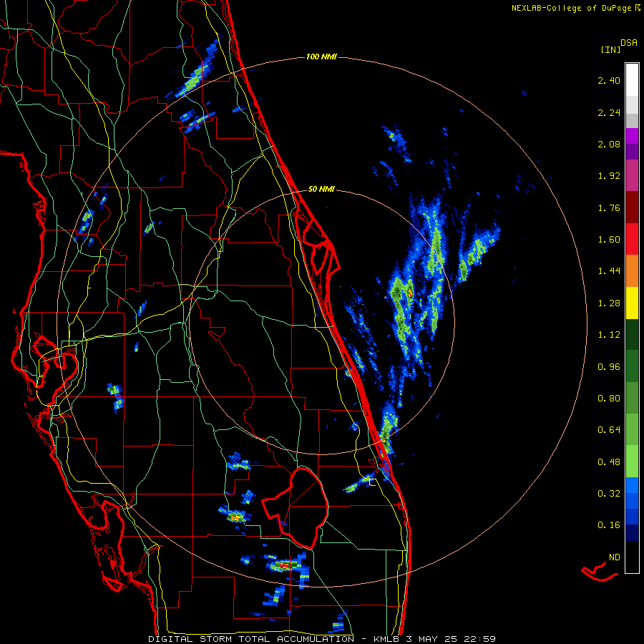The image size is (644, 644).
Task: Click the [IN] units label
Action: [610, 49]
